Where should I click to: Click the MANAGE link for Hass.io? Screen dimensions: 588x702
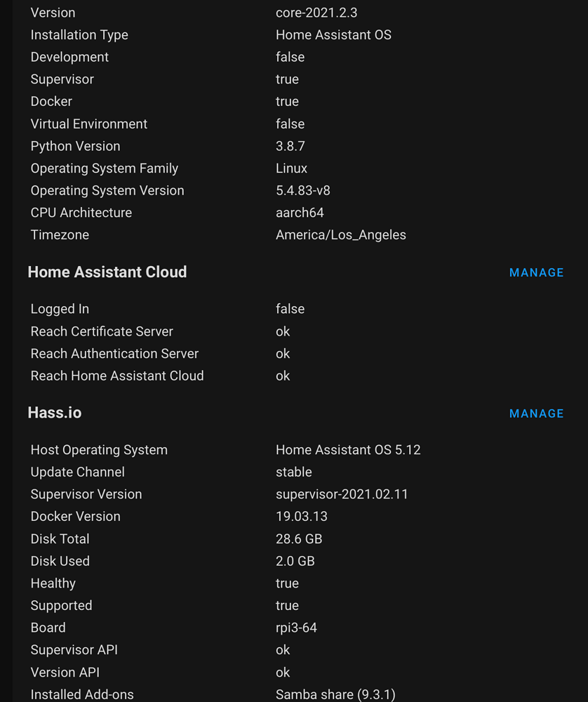(536, 413)
